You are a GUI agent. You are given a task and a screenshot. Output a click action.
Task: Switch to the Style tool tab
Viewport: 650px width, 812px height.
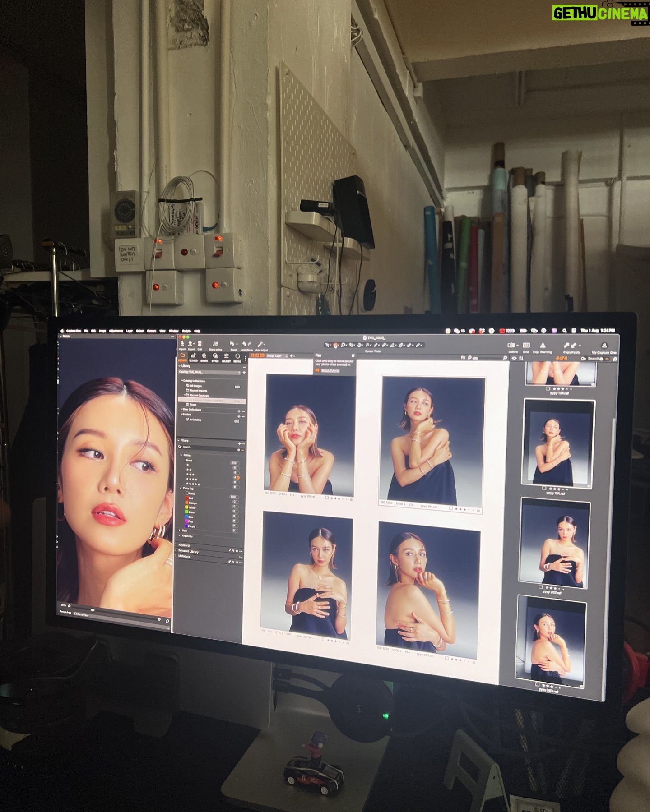pyautogui.click(x=215, y=358)
